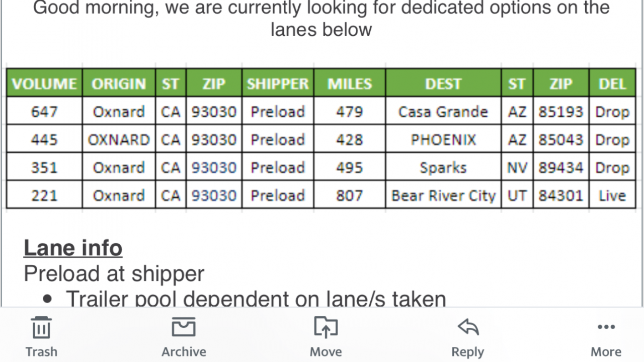Image resolution: width=644 pixels, height=362 pixels.
Task: Tap the Trash icon
Action: coord(41,328)
